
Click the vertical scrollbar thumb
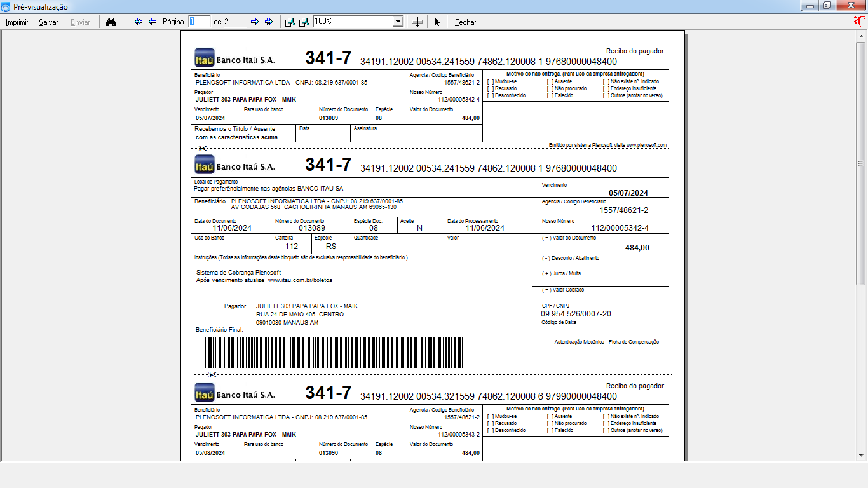tap(862, 163)
